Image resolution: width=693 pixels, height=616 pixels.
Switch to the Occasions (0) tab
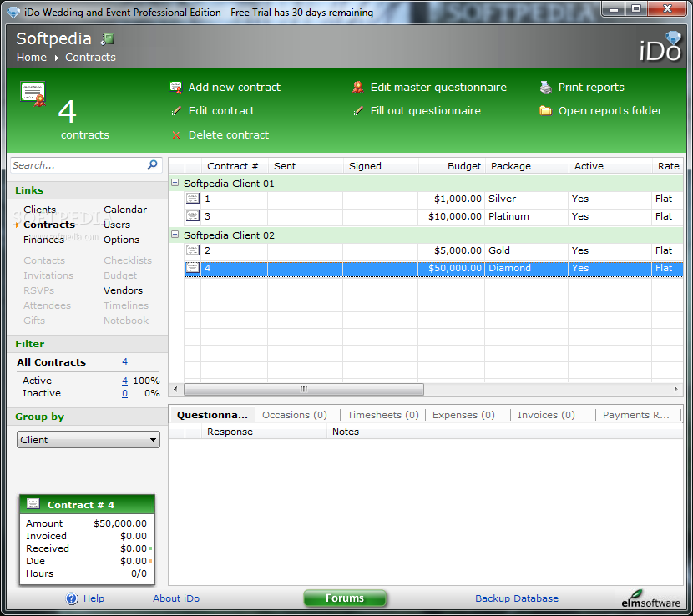click(295, 415)
